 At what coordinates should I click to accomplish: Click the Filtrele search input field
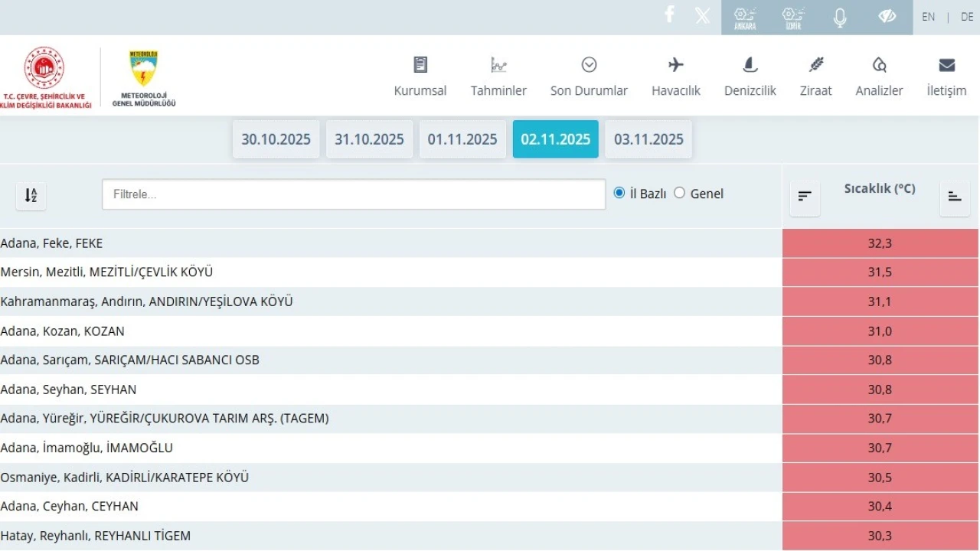[353, 194]
